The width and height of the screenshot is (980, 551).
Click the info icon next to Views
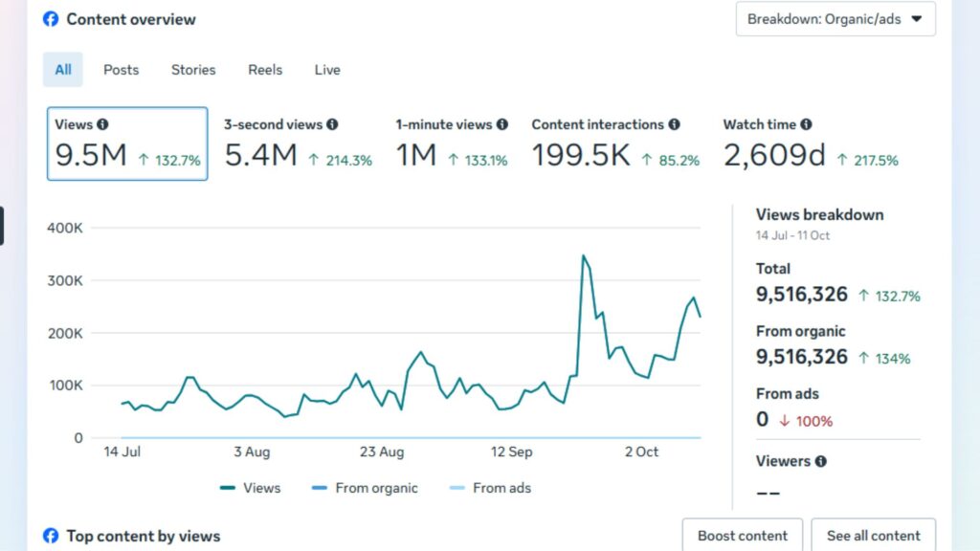tap(102, 124)
